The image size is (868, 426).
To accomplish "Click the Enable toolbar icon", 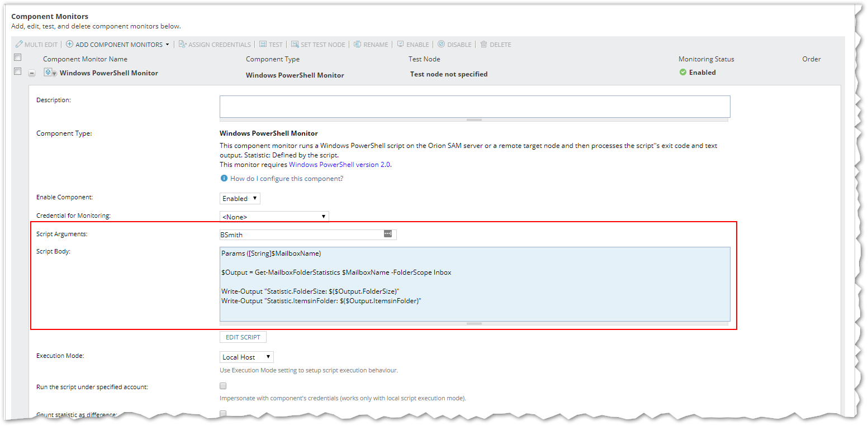I will tap(400, 44).
